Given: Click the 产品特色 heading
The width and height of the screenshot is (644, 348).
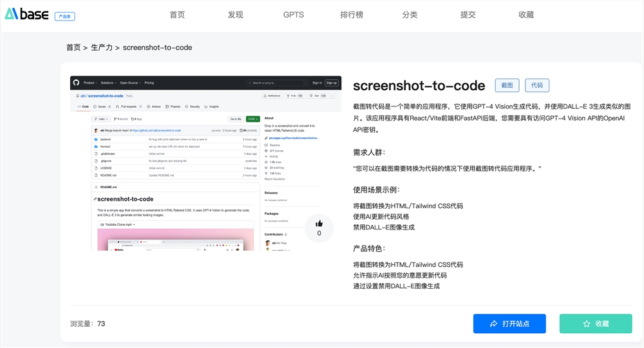Looking at the screenshot, I should pos(369,249).
